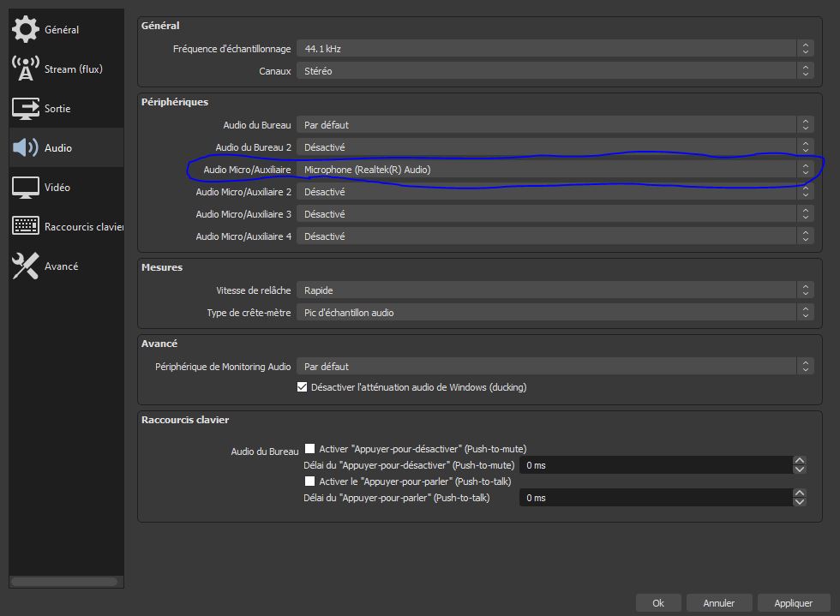This screenshot has height=616, width=840.
Task: Open the Général settings tab
Action: [67, 29]
